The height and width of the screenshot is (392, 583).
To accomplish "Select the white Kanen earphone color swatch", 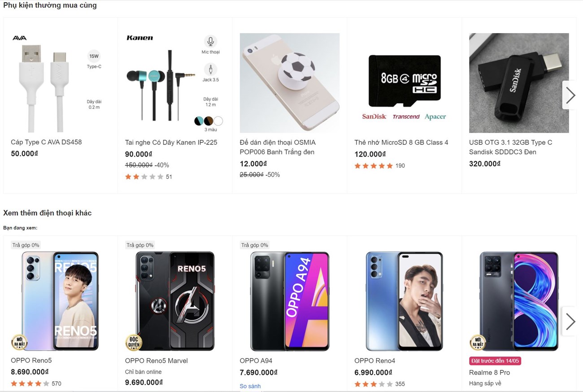I will click(218, 121).
